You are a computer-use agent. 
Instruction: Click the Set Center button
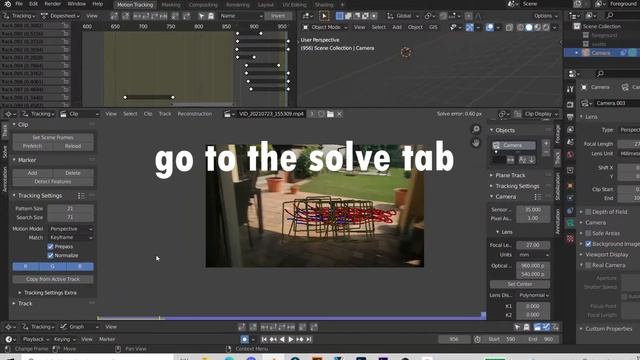coord(520,284)
